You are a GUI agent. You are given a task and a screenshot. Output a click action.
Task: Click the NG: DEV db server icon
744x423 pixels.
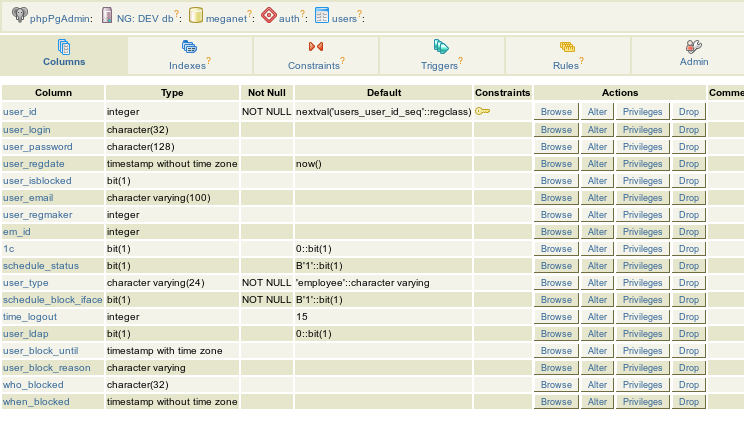pos(107,15)
